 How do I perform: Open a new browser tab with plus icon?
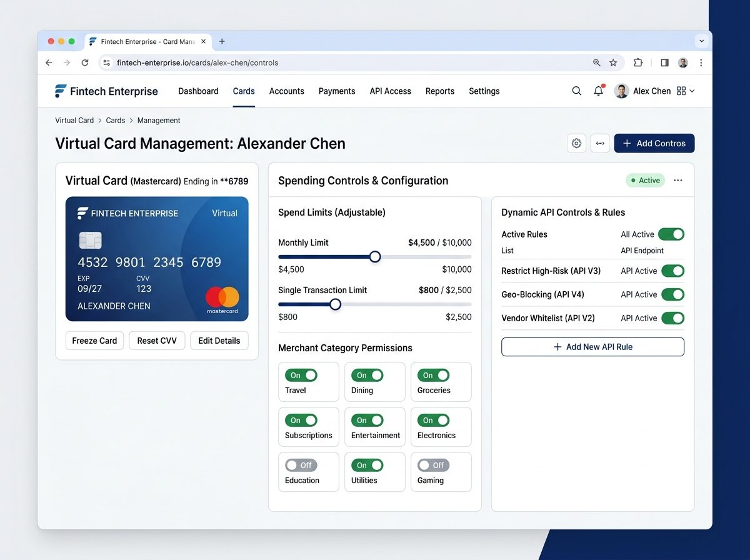click(222, 41)
